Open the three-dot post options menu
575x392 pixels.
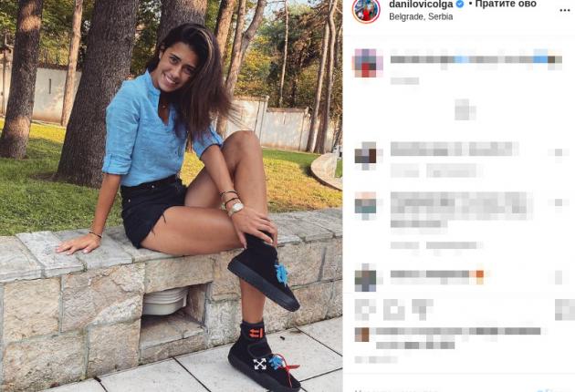pyautogui.click(x=564, y=10)
